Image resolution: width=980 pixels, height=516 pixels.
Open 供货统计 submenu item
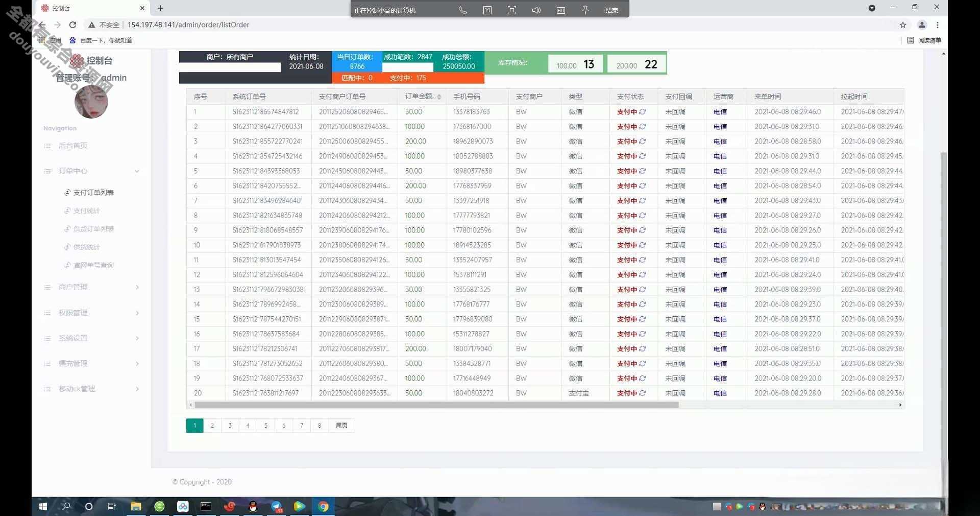tap(86, 247)
